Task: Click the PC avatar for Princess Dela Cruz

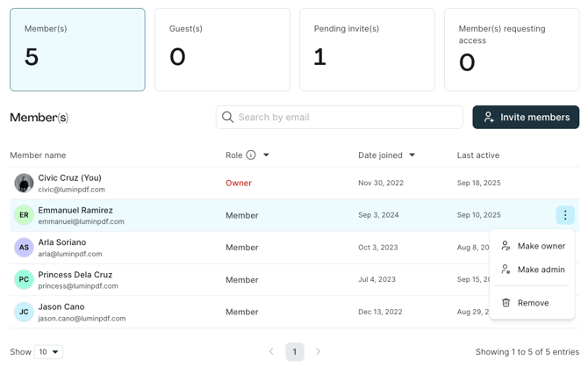Action: [24, 280]
